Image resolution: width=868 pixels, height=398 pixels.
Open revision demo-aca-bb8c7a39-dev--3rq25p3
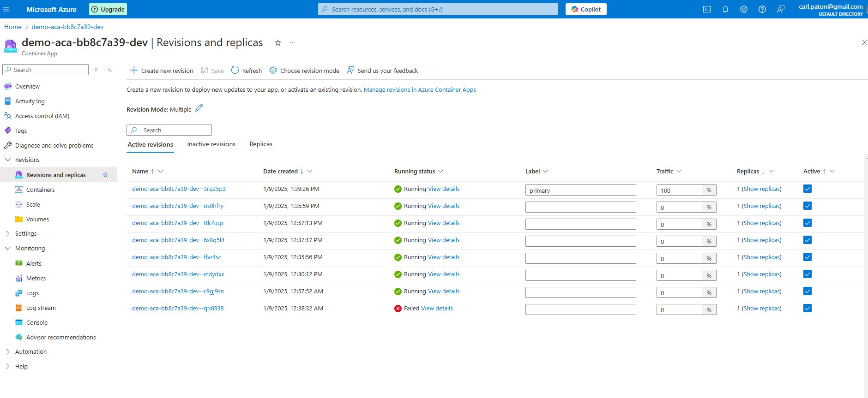179,189
